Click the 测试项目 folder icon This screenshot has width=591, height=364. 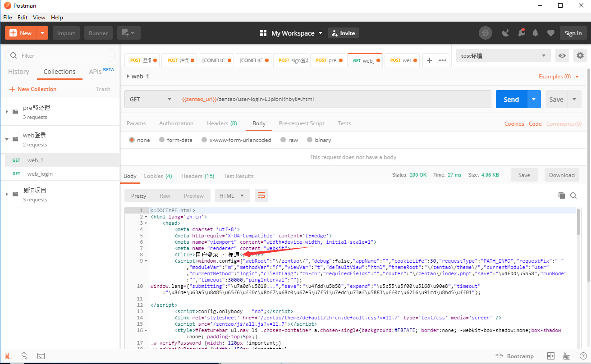(x=15, y=194)
